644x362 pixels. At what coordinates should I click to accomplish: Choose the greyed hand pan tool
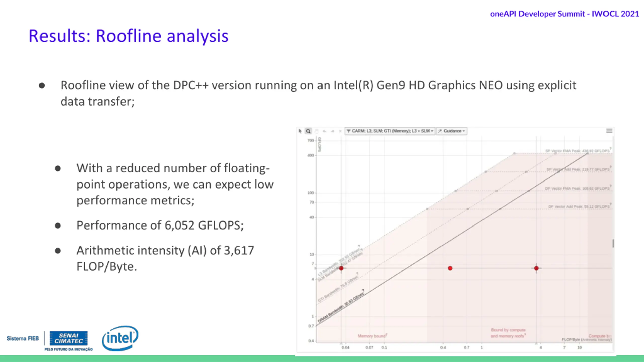coord(317,131)
